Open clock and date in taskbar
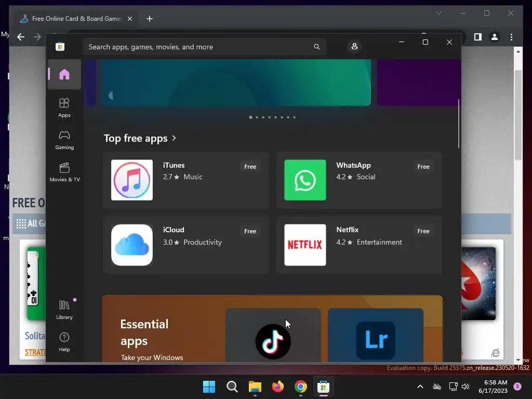Viewport: 532px width, 399px height. tap(493, 387)
